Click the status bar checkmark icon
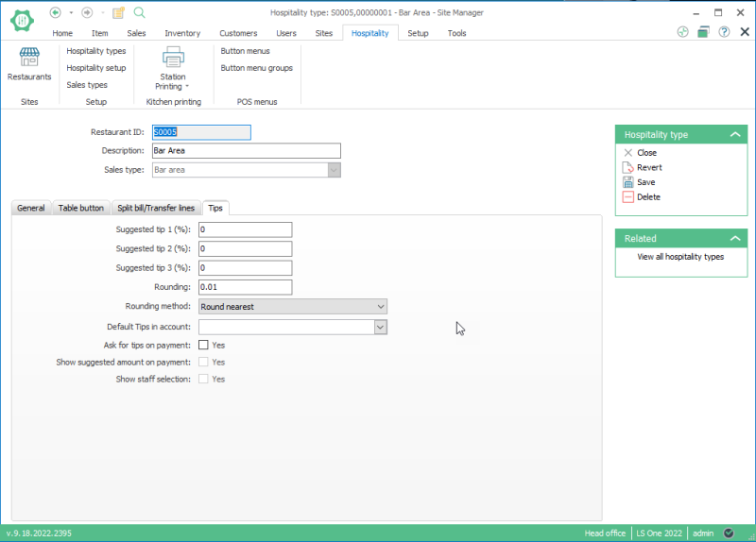756x542 pixels. point(729,533)
